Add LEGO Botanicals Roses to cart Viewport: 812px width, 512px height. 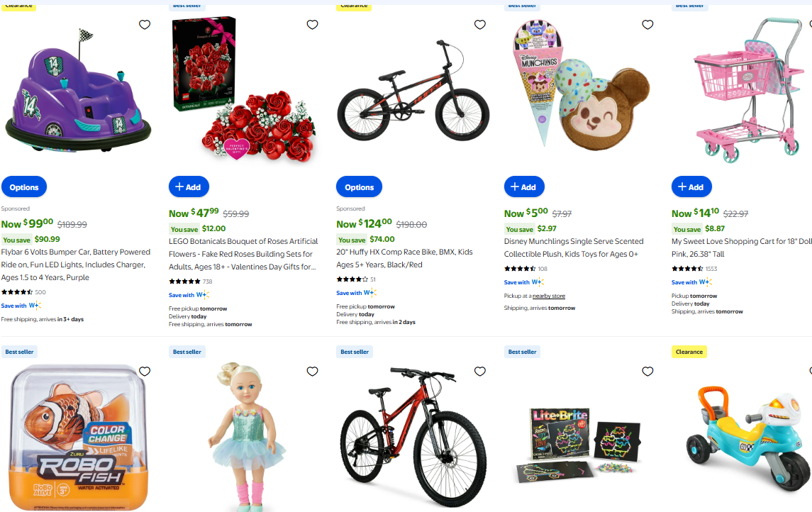tap(189, 187)
